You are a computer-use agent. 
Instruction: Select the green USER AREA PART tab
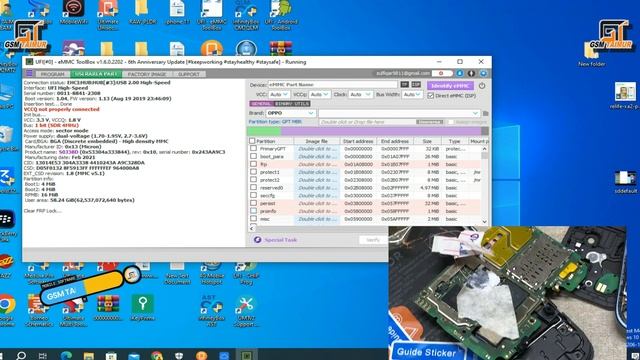click(x=96, y=74)
